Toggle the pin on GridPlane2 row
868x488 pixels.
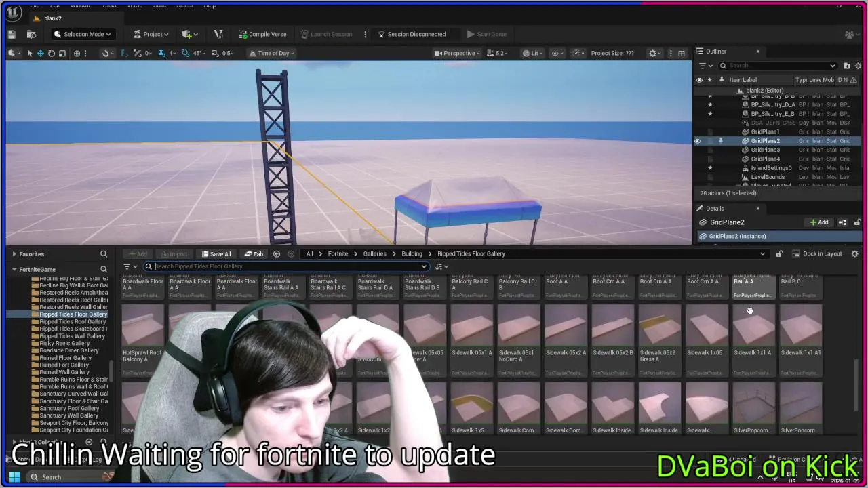tap(721, 141)
